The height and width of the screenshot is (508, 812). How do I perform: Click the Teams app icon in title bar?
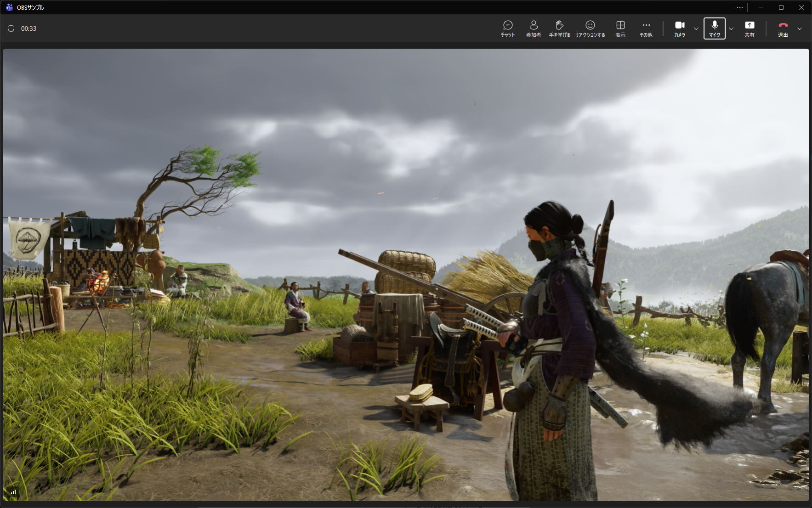[x=9, y=7]
